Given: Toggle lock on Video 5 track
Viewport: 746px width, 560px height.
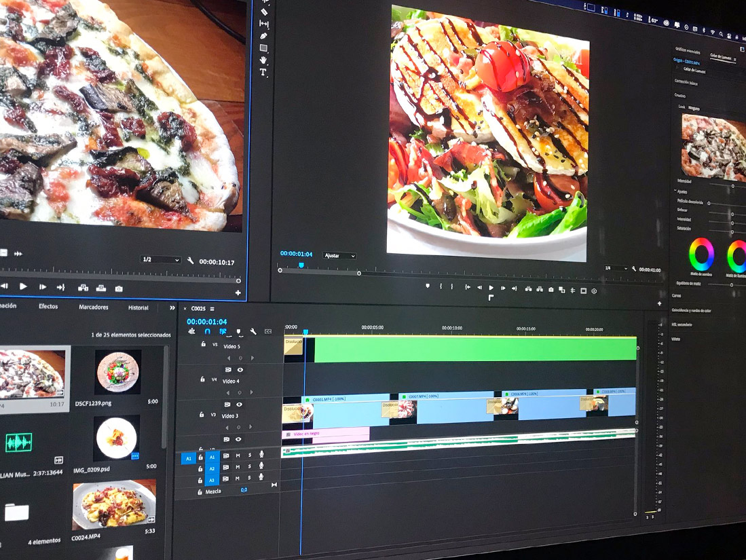Looking at the screenshot, I should point(203,344).
